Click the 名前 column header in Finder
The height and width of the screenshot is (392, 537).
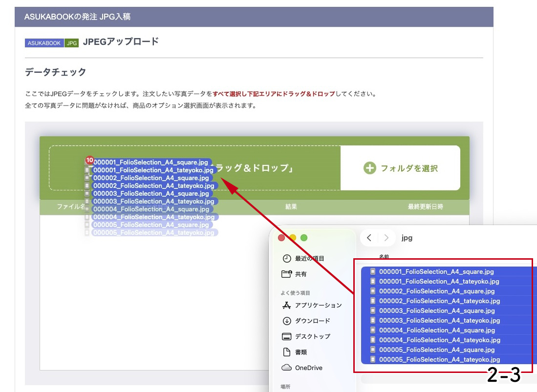click(384, 256)
